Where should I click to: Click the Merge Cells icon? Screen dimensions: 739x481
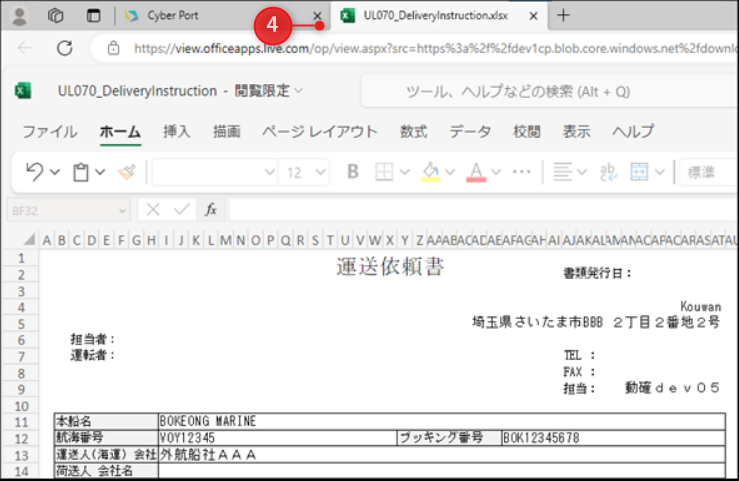[x=639, y=172]
